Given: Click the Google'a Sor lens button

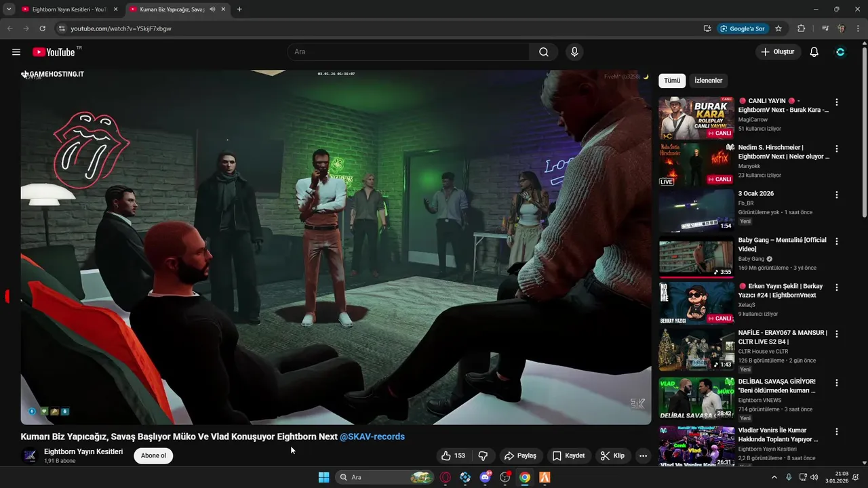Looking at the screenshot, I should pyautogui.click(x=743, y=28).
